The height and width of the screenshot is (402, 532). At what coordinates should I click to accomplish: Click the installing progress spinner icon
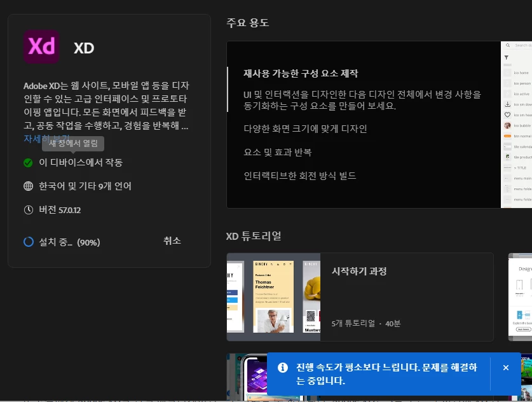point(29,242)
